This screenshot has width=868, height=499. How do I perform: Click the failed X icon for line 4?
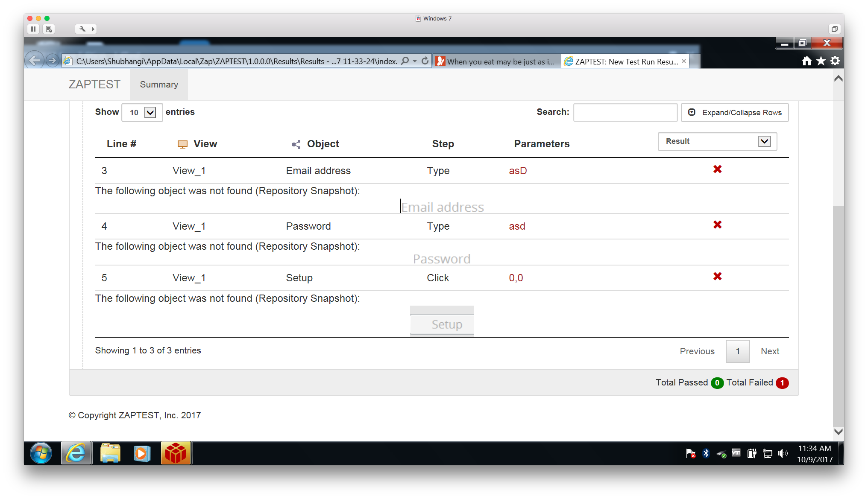click(x=717, y=225)
